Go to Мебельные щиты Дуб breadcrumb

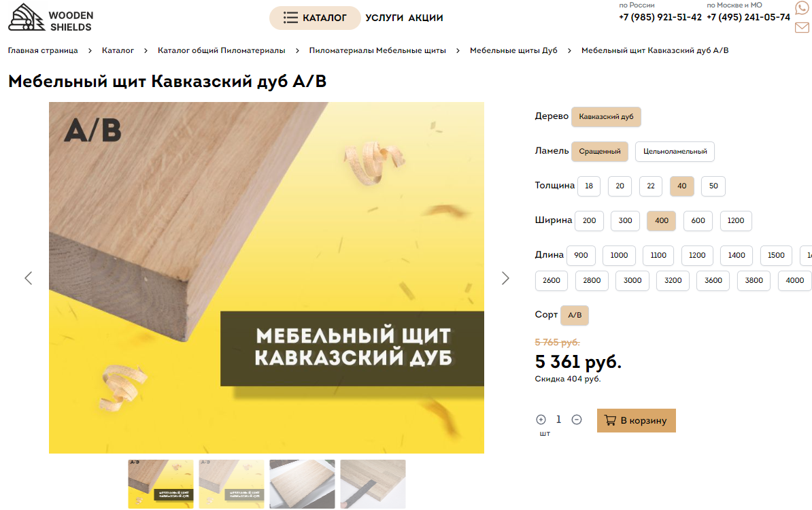(513, 50)
